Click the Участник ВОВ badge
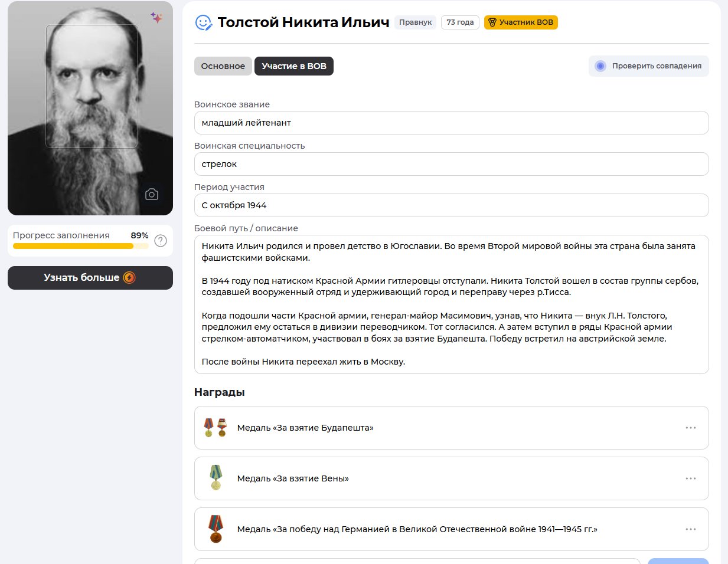Screen dimensions: 728x564 pyautogui.click(x=521, y=22)
